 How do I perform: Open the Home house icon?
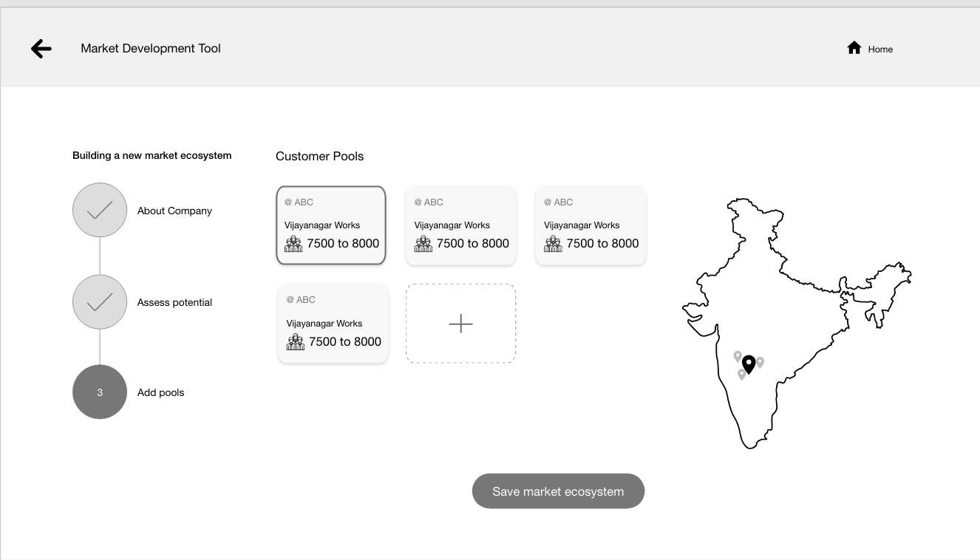tap(854, 48)
